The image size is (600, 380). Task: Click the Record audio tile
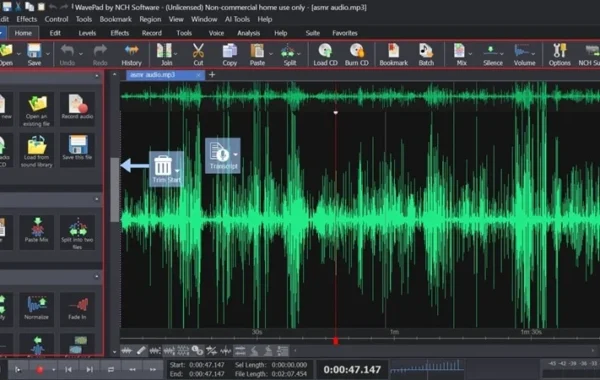[77, 110]
